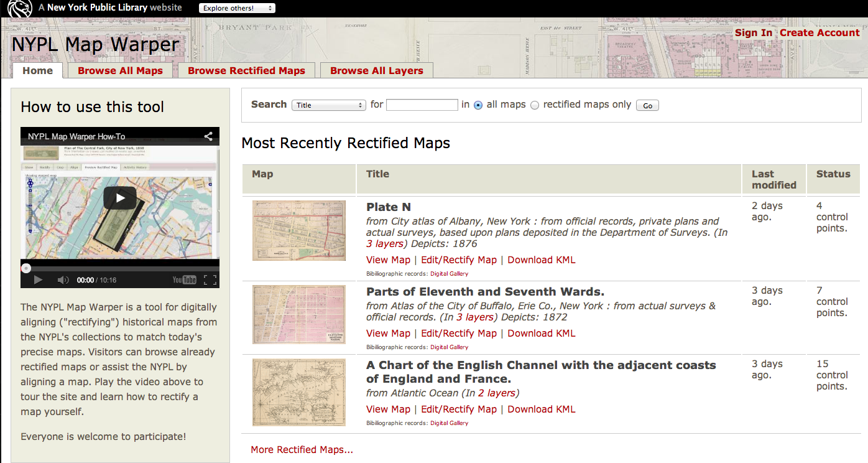Select the all maps radio button
Screen dimensions: 868x463
click(478, 105)
